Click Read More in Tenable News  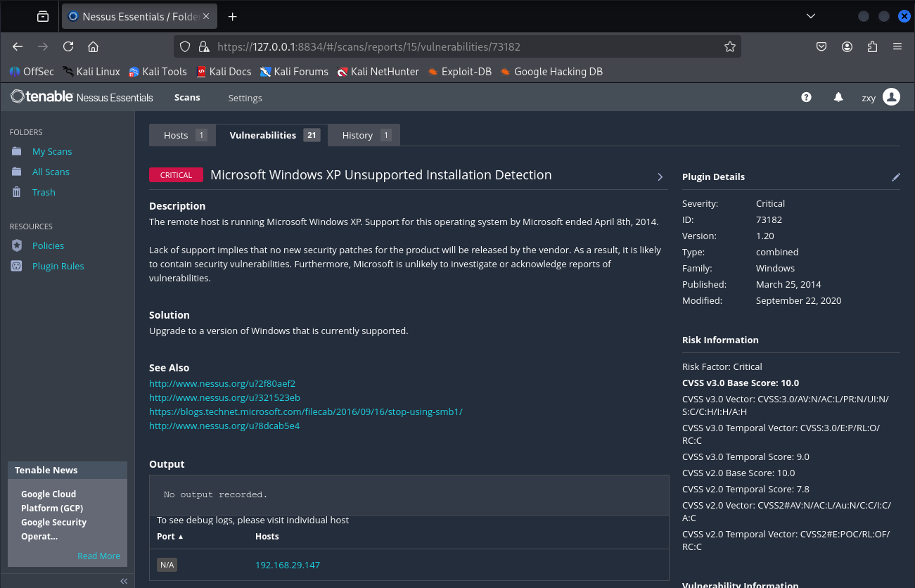98,556
